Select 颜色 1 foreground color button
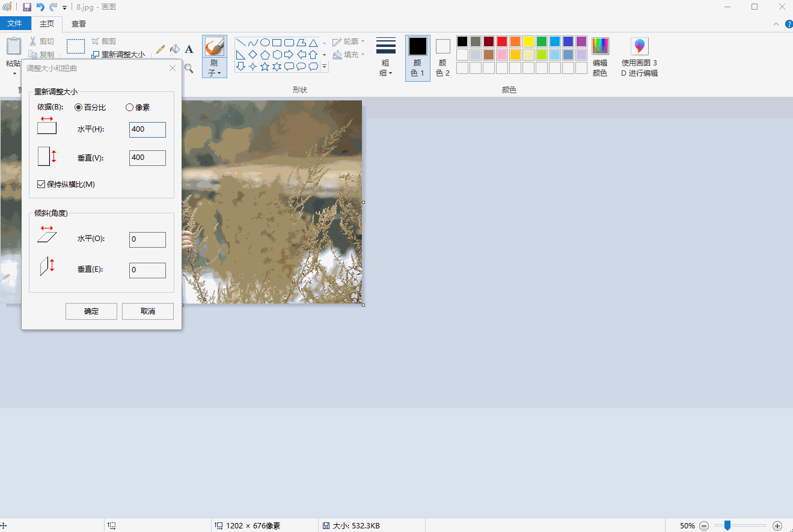 coord(418,58)
